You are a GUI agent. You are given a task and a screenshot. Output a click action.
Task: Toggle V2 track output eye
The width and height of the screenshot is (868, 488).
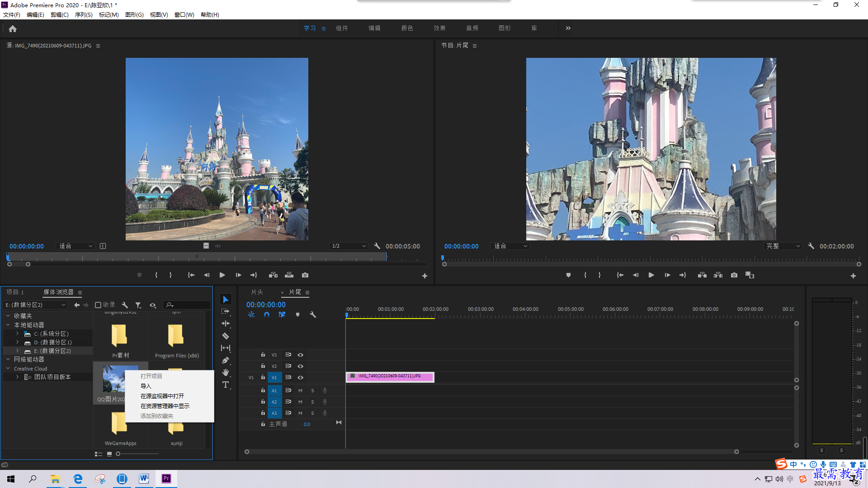300,366
